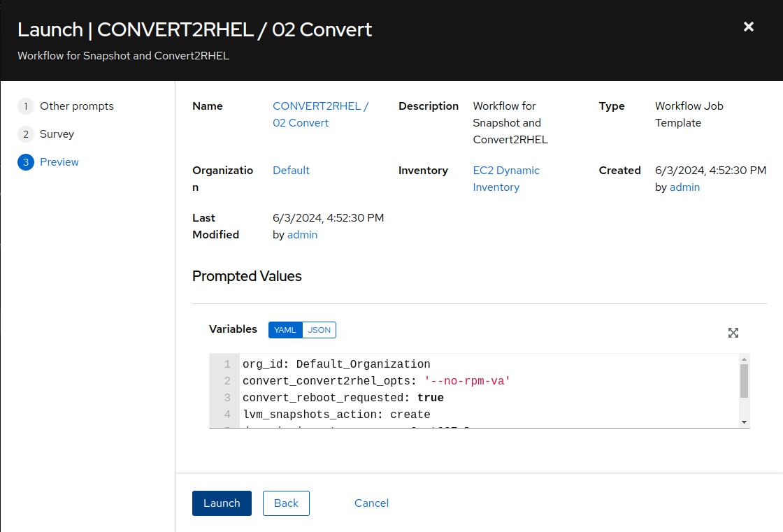Click line number 1 in editor gutter
Viewport: 783px width, 532px height.
(227, 364)
